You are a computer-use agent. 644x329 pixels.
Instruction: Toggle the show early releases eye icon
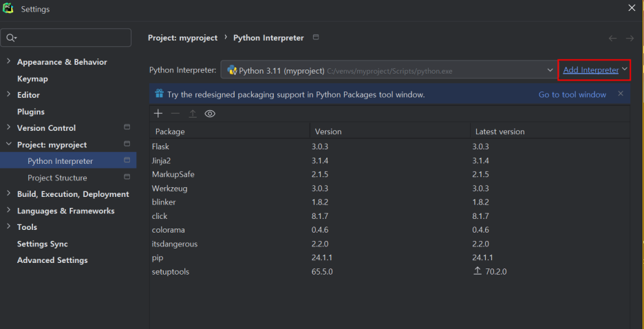(210, 114)
